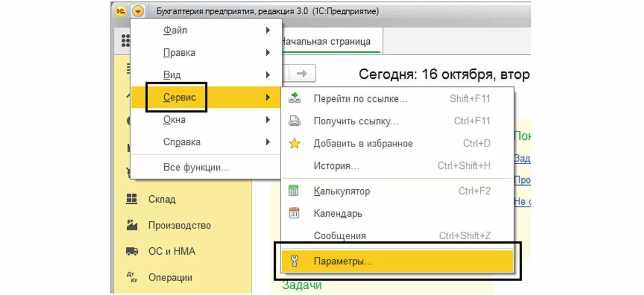
Task: Click the star Add to favorites icon
Action: pos(295,144)
